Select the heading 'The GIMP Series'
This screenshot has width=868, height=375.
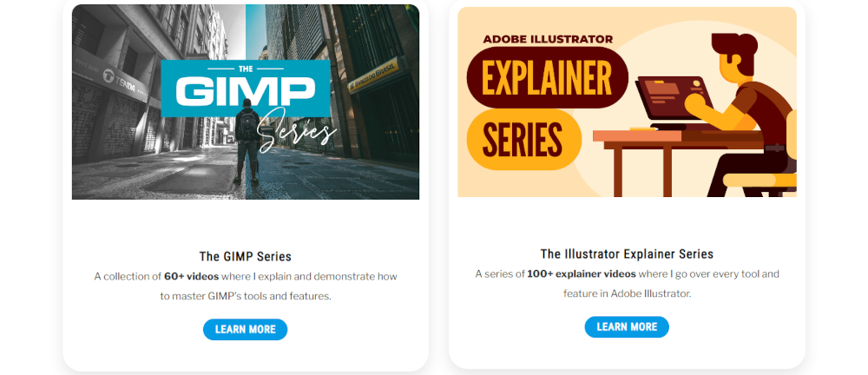pyautogui.click(x=246, y=256)
